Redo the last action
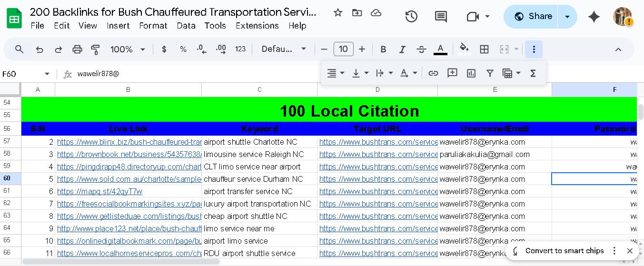The image size is (644, 266). click(x=58, y=49)
